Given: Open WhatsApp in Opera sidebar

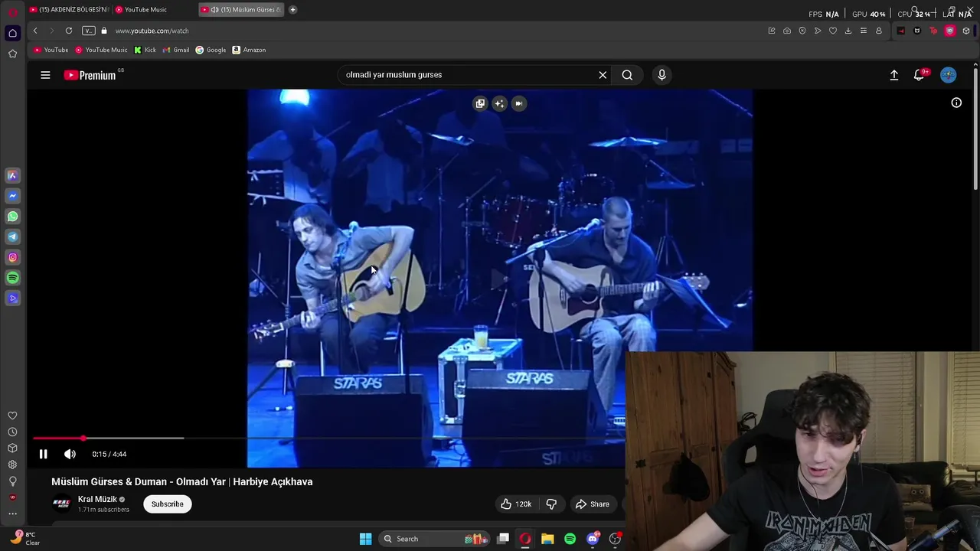Looking at the screenshot, I should coord(12,217).
